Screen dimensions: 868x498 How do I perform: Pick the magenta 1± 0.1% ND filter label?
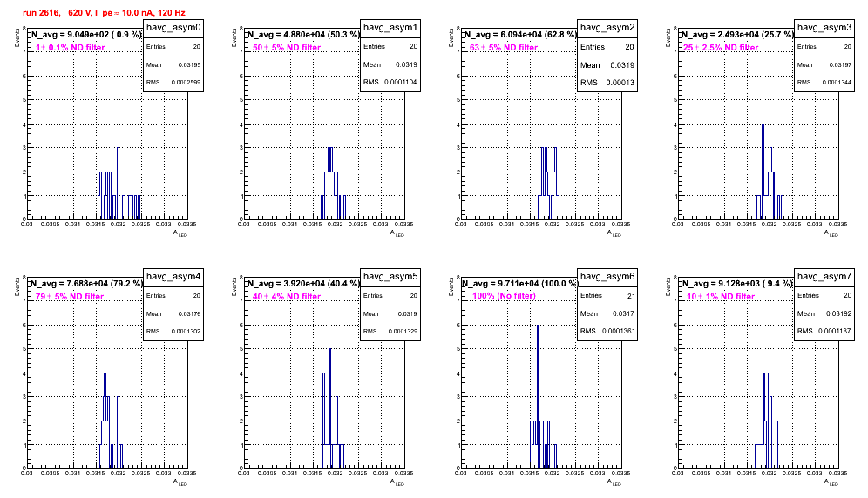(x=71, y=48)
